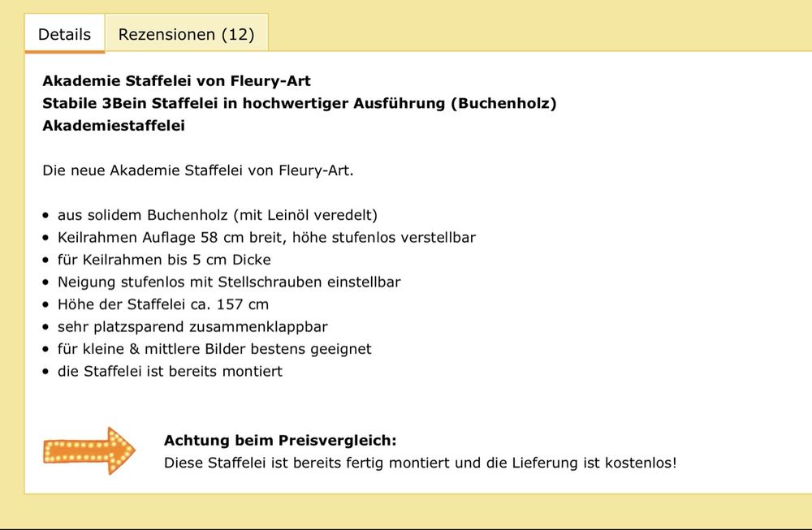812x530 pixels.
Task: Select the Stabile 3Bein Staffelei headline
Action: point(300,104)
